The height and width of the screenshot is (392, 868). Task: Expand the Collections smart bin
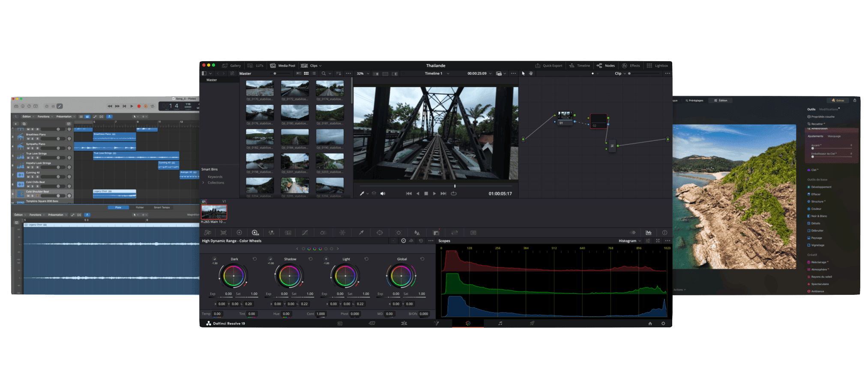[x=203, y=183]
